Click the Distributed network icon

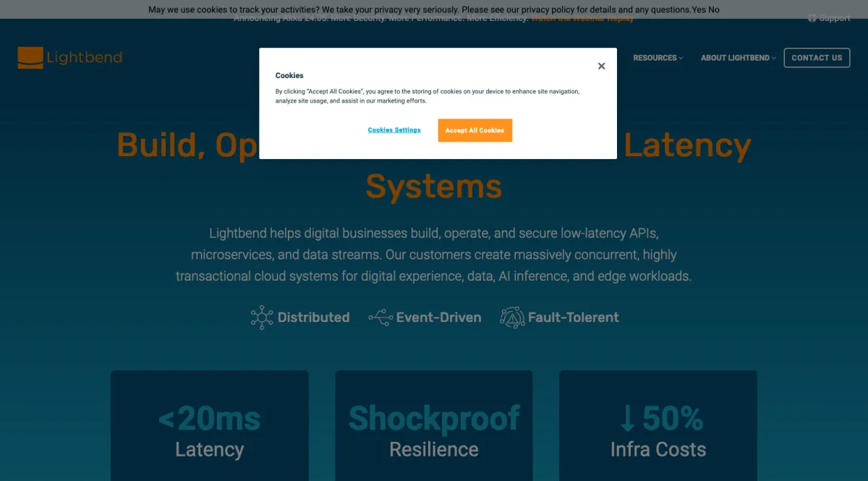tap(262, 317)
